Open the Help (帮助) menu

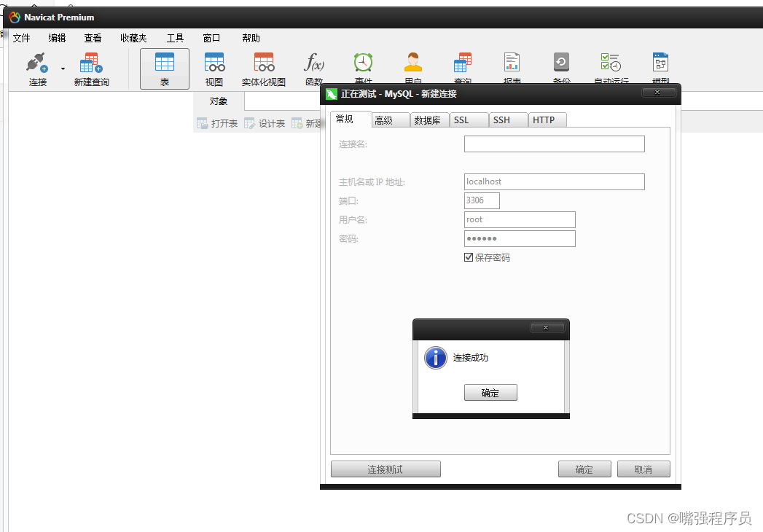(251, 38)
